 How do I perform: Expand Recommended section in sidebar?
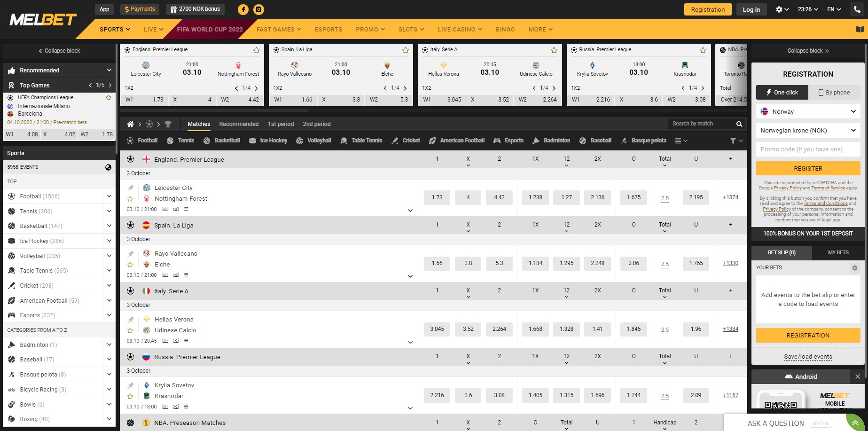(109, 70)
